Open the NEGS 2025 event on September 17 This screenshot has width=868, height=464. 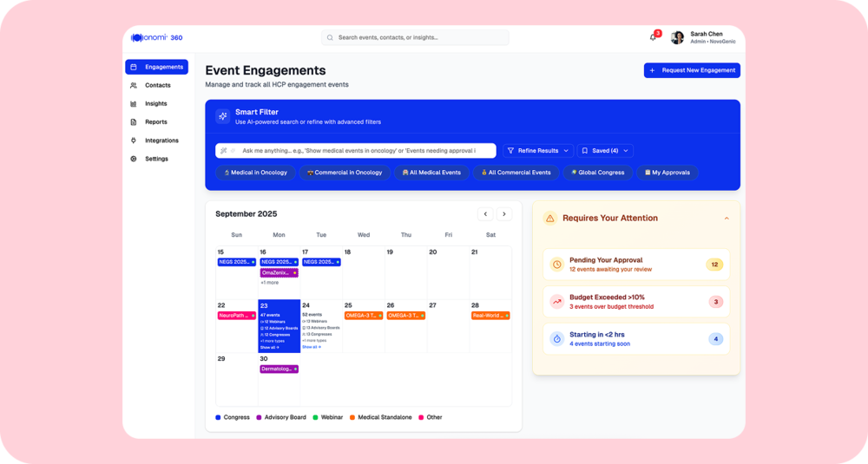321,262
